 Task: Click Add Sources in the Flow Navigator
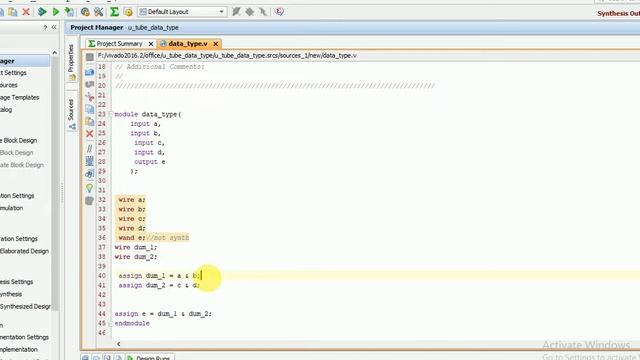[x=9, y=85]
